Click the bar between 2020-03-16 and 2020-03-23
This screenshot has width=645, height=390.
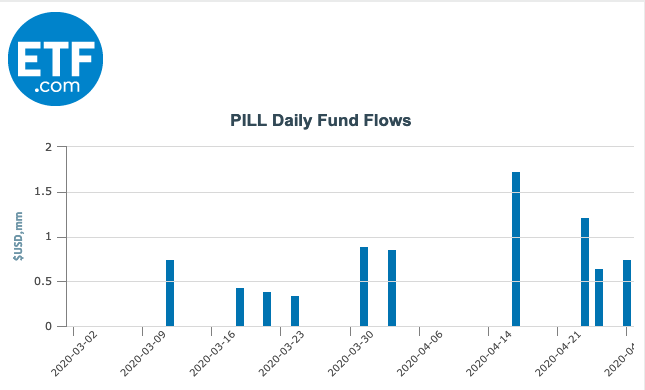(267, 309)
